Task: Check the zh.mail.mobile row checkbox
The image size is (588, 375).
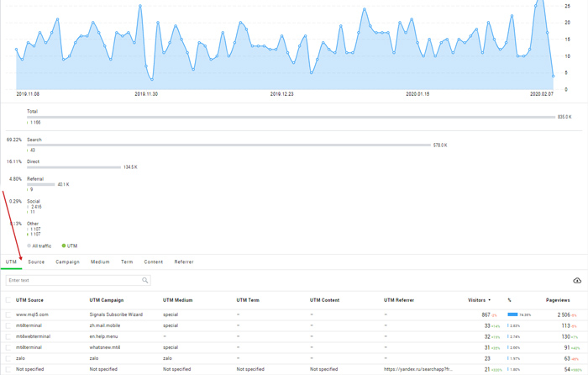Action: 8,325
